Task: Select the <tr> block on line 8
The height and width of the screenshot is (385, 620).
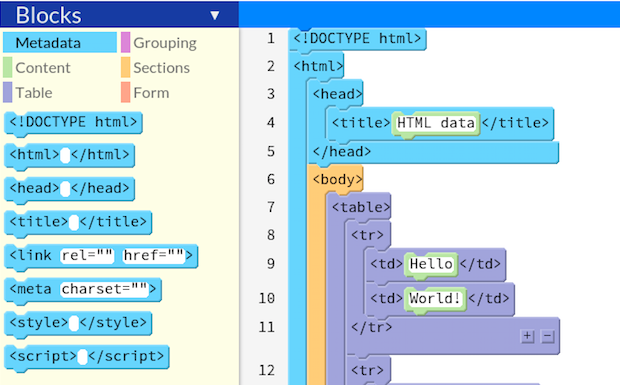Action: click(x=367, y=236)
